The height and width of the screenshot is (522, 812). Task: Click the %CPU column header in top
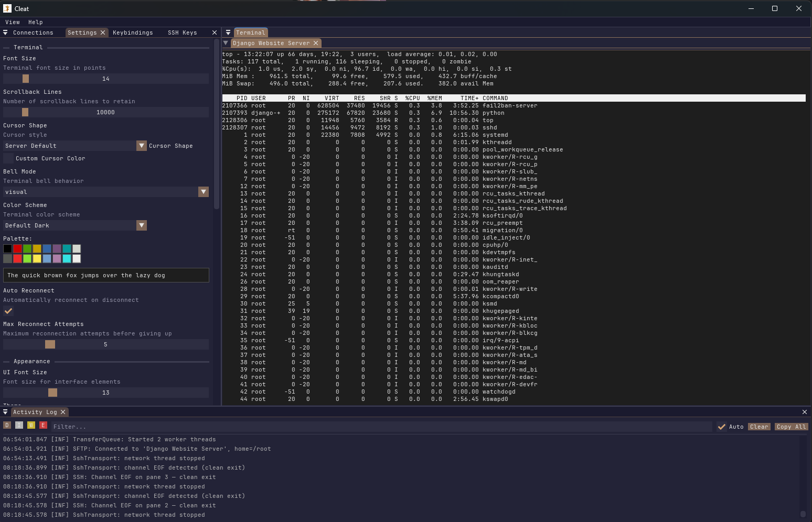[412, 98]
